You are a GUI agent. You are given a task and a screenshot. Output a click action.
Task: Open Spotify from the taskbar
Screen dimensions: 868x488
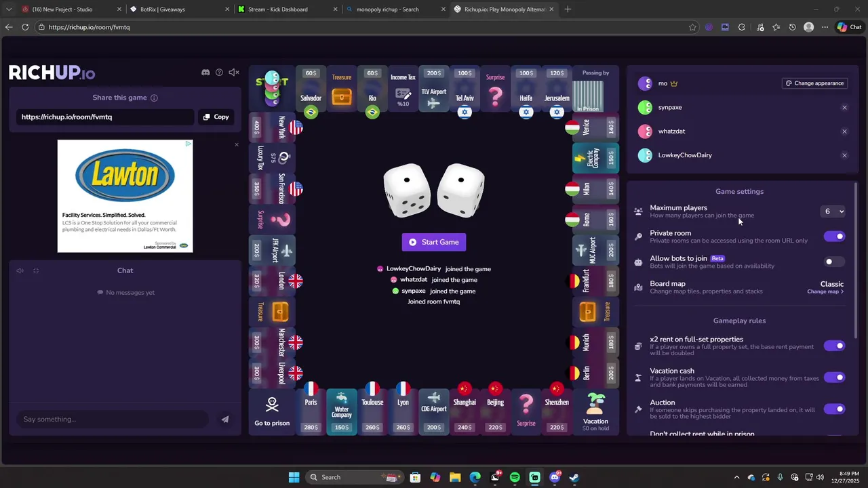pyautogui.click(x=515, y=477)
